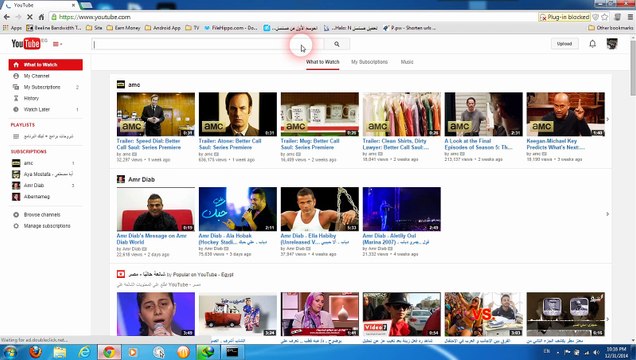Stop page loading with X button
The height and width of the screenshot is (360, 636).
pos(30,17)
